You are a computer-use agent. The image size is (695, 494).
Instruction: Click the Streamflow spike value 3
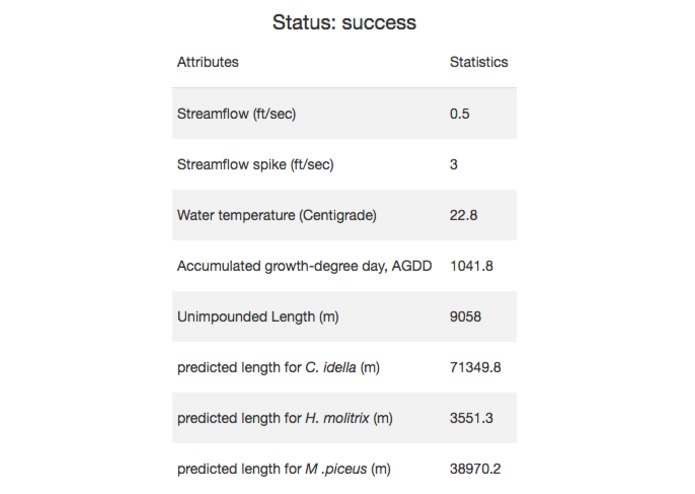[x=454, y=165]
